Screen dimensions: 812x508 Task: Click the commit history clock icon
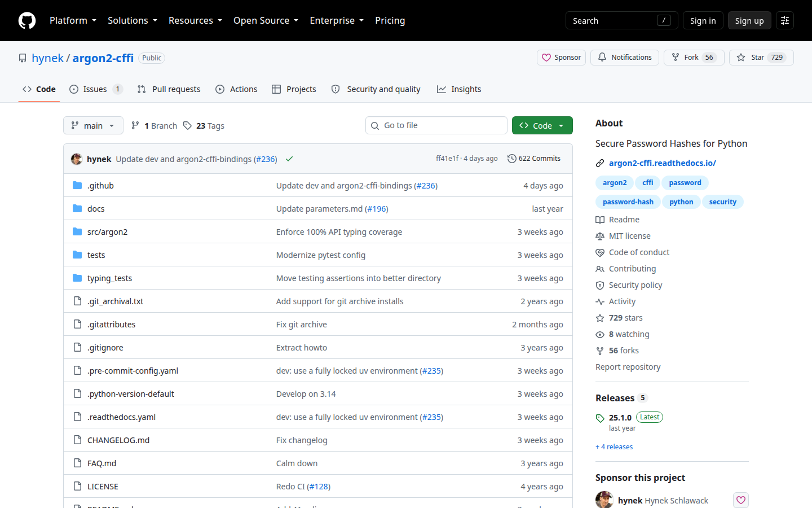point(511,159)
